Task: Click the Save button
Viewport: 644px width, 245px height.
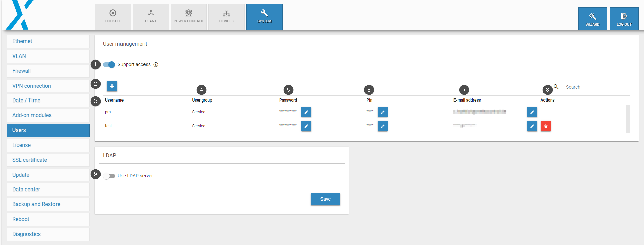Action: [x=325, y=199]
